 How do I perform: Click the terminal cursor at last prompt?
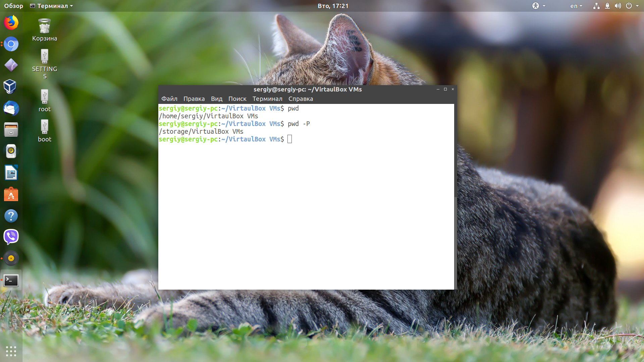pos(290,139)
